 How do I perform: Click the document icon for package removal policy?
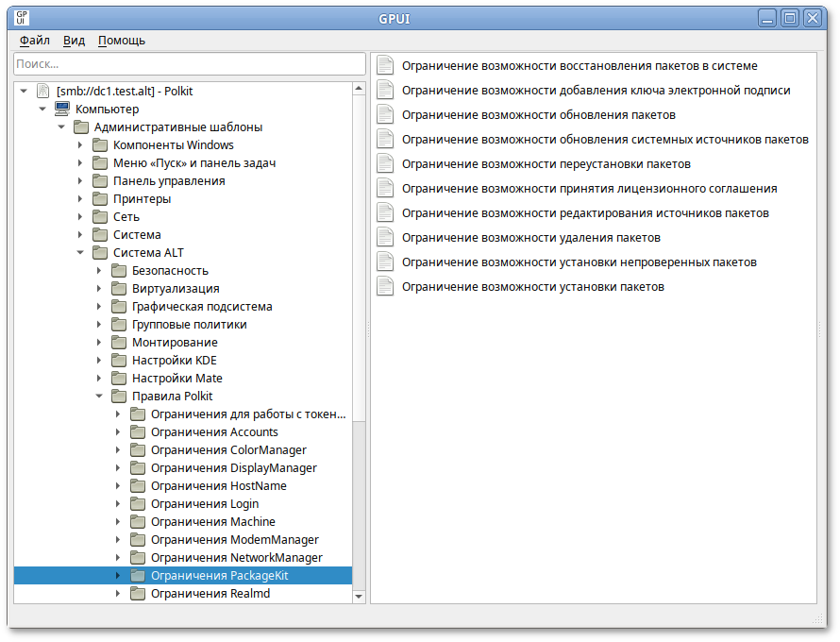click(x=385, y=237)
